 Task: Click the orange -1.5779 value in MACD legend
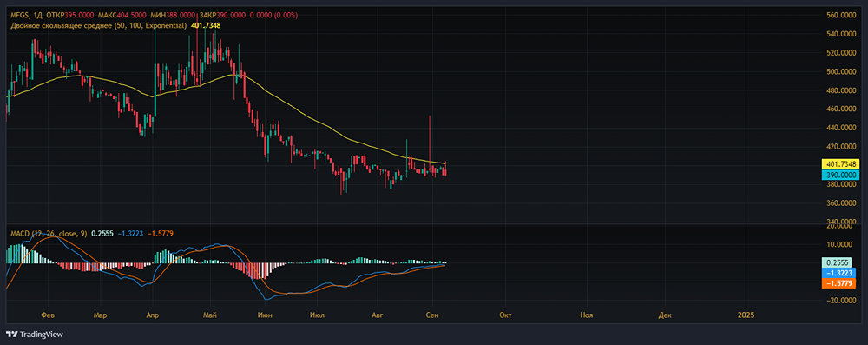tap(161, 234)
